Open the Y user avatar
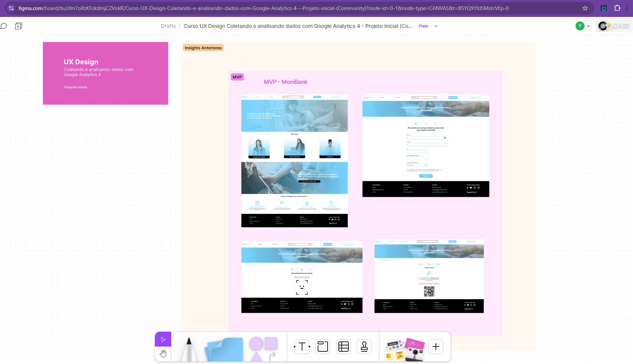 580,26
